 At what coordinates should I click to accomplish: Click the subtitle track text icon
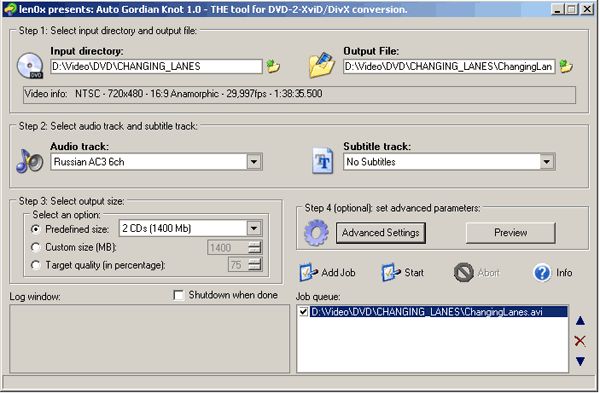[322, 161]
